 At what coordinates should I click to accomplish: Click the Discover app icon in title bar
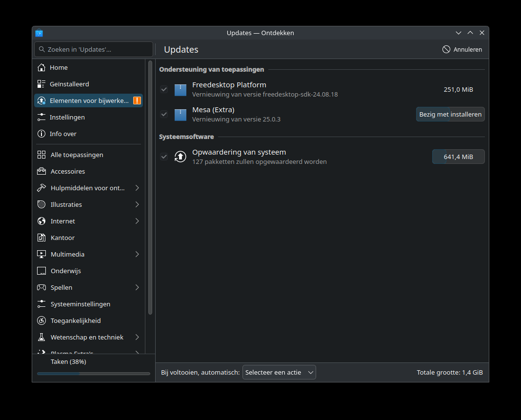[x=39, y=33]
